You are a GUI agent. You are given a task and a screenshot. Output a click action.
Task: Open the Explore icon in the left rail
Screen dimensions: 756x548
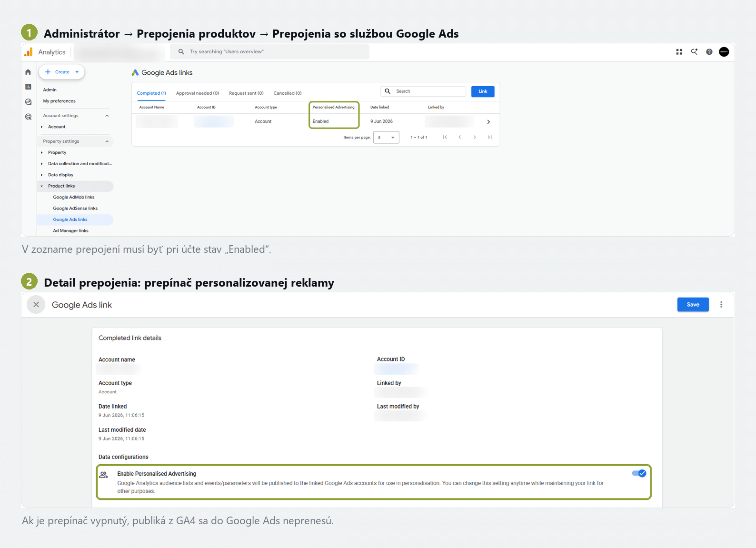click(28, 102)
